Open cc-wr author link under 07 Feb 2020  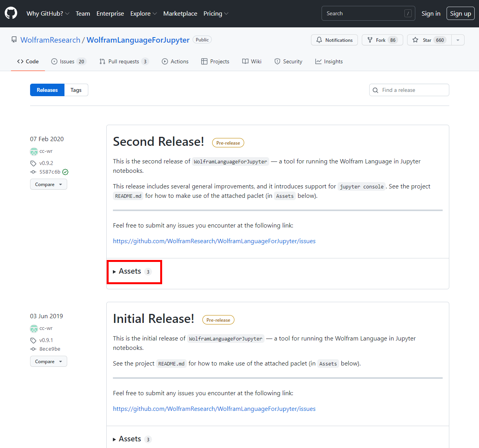click(x=46, y=151)
